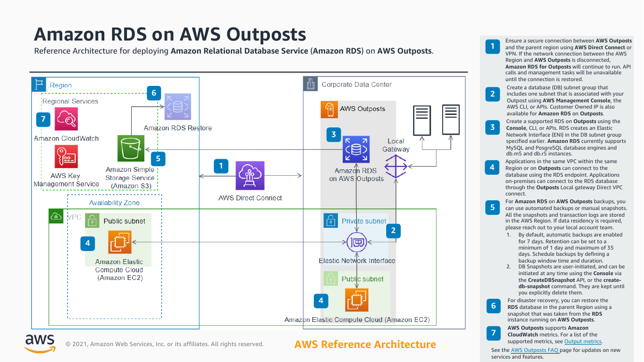Screen dimensions: 644x362
Task: Click the AWS logo in the footer
Action: point(40,343)
